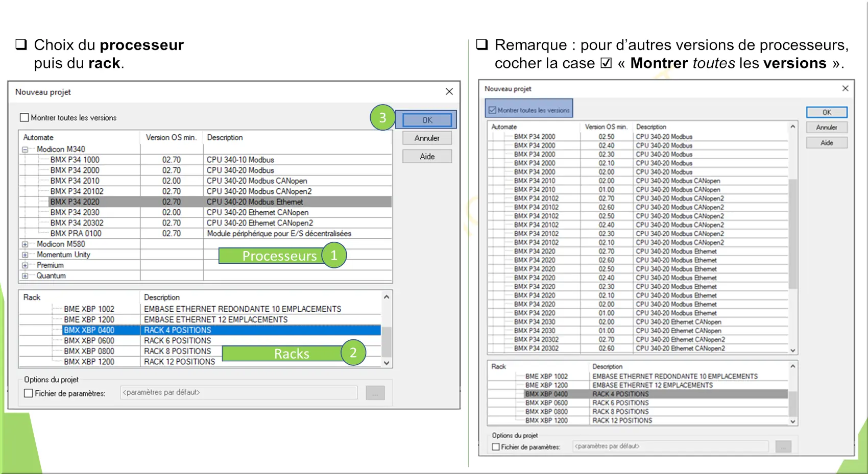The width and height of the screenshot is (868, 474).
Task: Open Aide in the left dialog
Action: tap(427, 156)
